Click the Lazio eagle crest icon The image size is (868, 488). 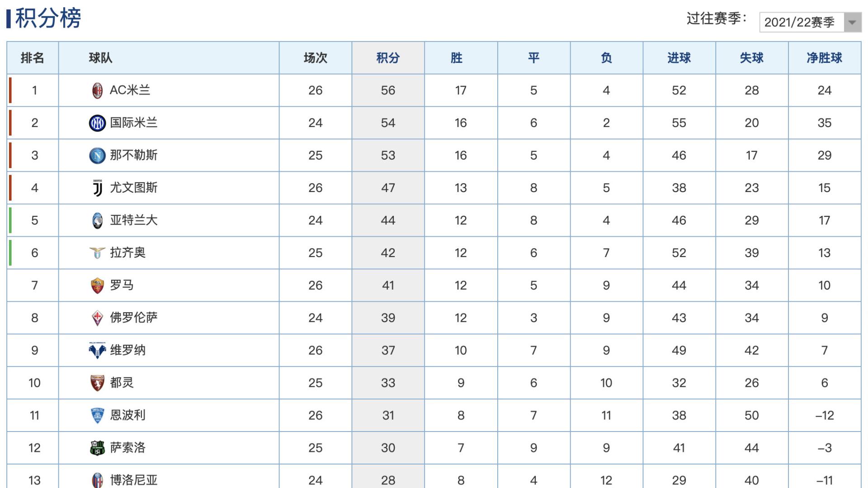pyautogui.click(x=97, y=253)
